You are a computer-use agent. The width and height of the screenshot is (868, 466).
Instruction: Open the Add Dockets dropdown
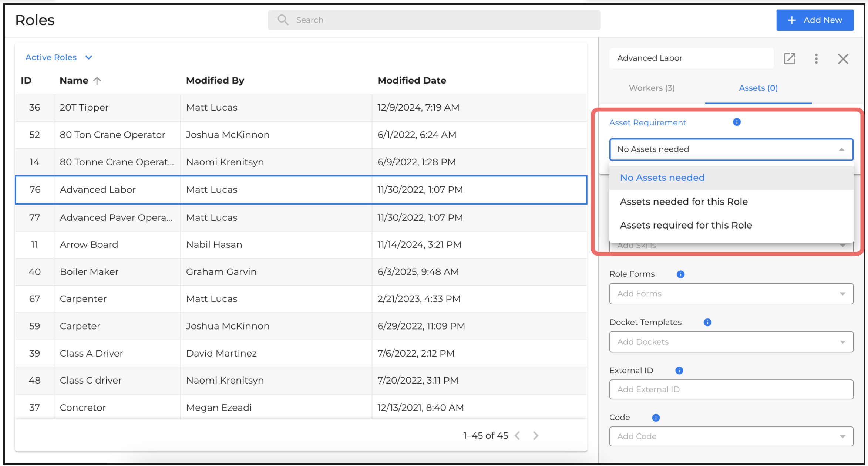(x=731, y=342)
